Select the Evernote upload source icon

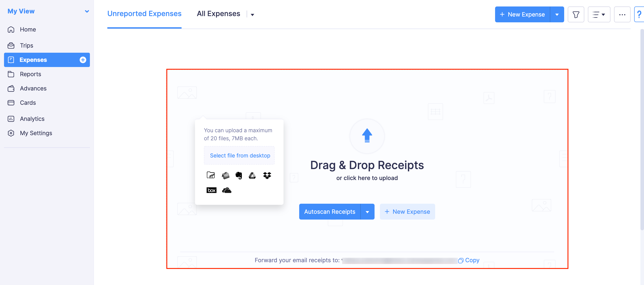[239, 175]
